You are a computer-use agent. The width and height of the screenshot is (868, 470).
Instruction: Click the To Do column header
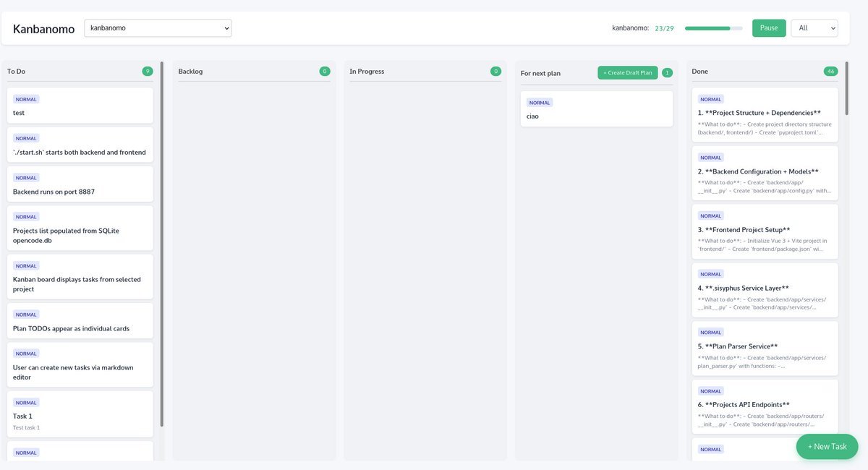(x=16, y=72)
